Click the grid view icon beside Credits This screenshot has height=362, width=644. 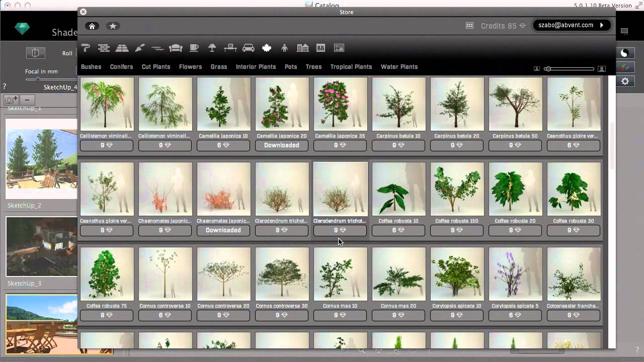(x=469, y=25)
